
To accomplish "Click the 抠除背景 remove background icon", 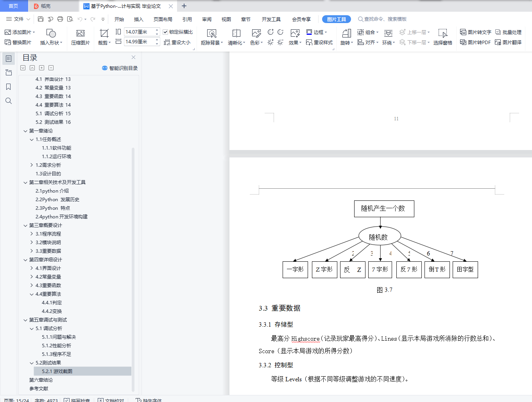I will point(211,33).
